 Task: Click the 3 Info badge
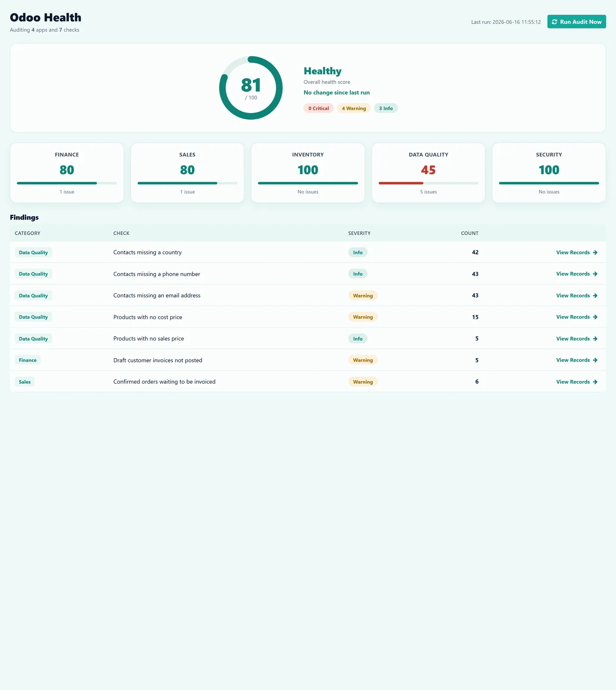coord(386,108)
